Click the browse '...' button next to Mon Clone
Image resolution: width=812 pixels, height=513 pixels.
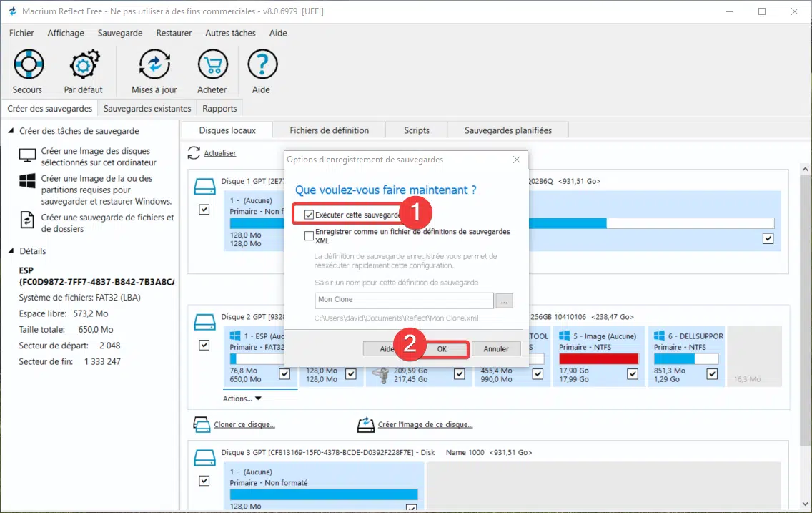(505, 301)
